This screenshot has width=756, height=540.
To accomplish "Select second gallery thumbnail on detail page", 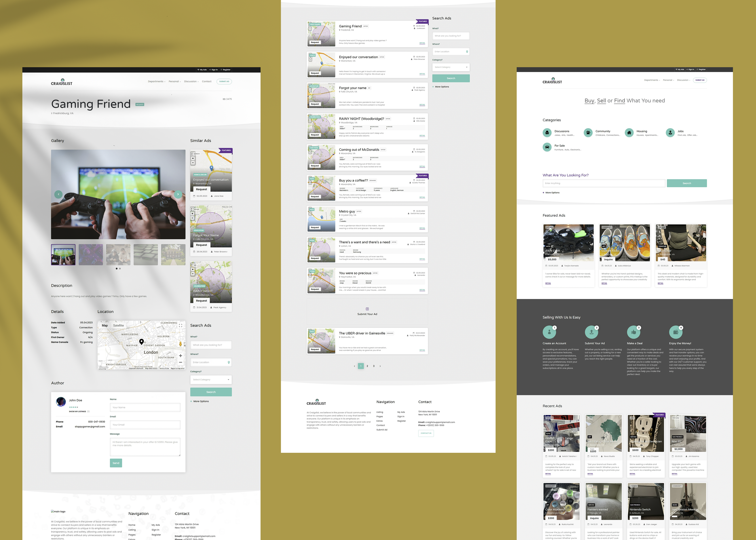I will [91, 255].
